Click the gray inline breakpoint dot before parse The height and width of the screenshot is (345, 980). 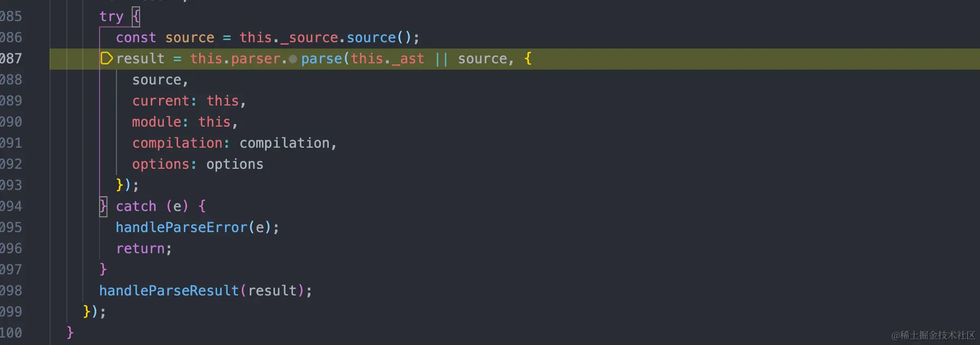pos(293,59)
